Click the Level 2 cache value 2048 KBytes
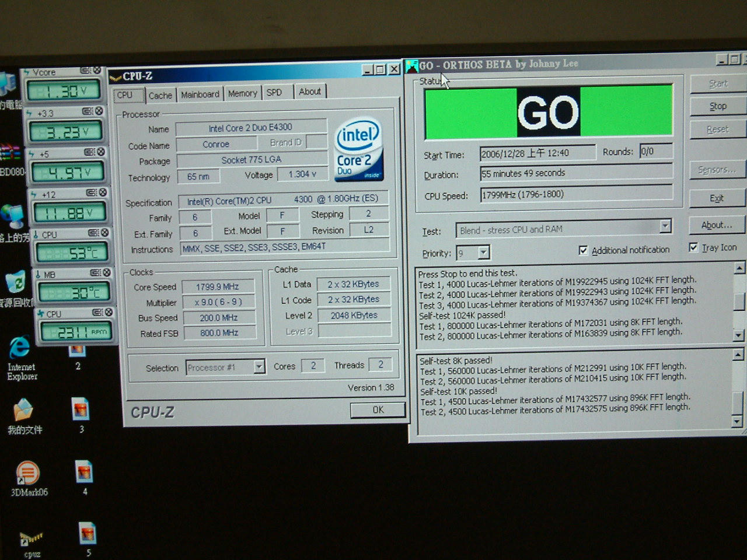The width and height of the screenshot is (747, 560). point(354,315)
